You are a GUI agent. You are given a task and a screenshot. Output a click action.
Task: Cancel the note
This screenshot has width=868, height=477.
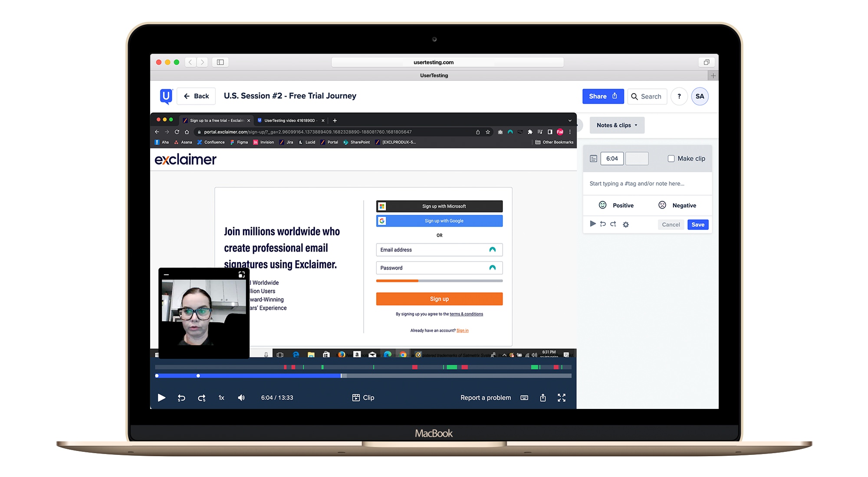tap(671, 225)
